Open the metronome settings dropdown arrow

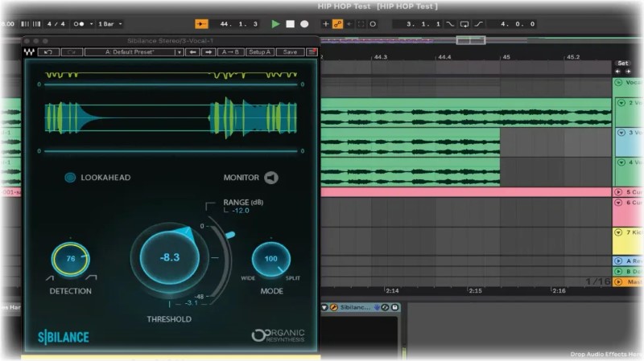point(91,24)
